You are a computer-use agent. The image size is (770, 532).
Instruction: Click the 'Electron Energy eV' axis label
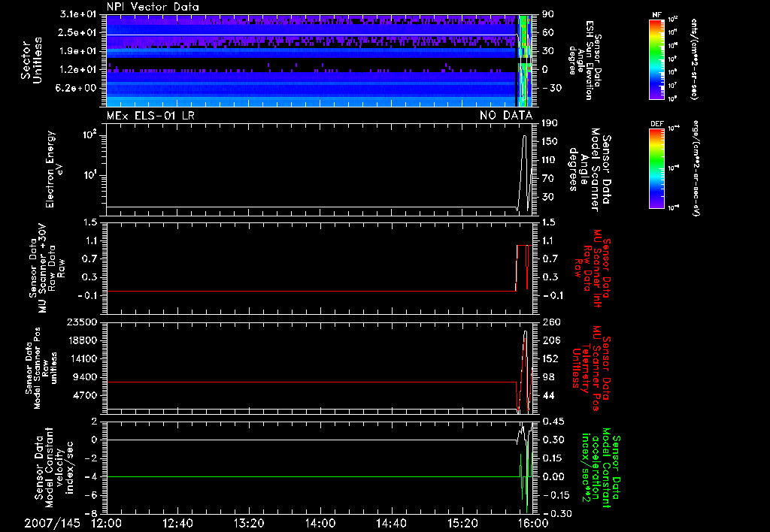(x=54, y=169)
